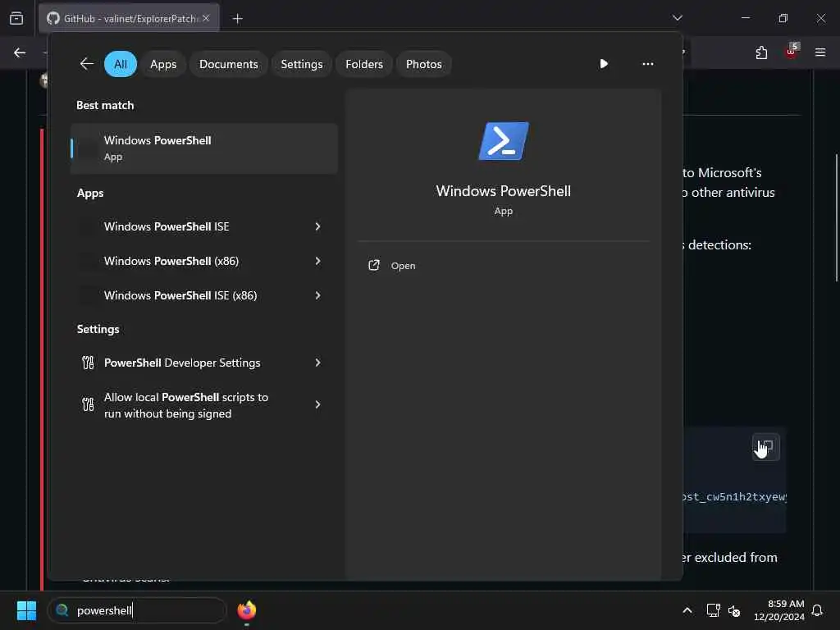Open the clock showing 8:59 AM
The width and height of the screenshot is (840, 630).
[x=779, y=610]
